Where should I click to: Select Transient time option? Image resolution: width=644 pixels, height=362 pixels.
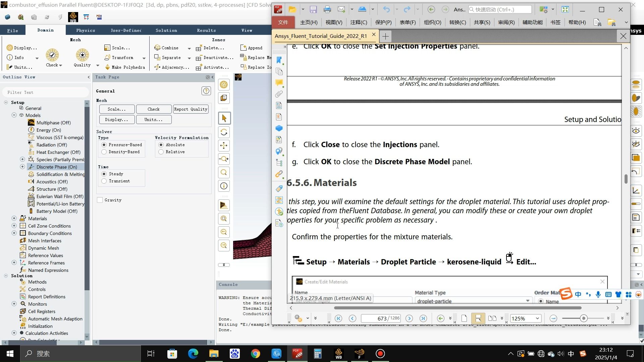(x=104, y=181)
